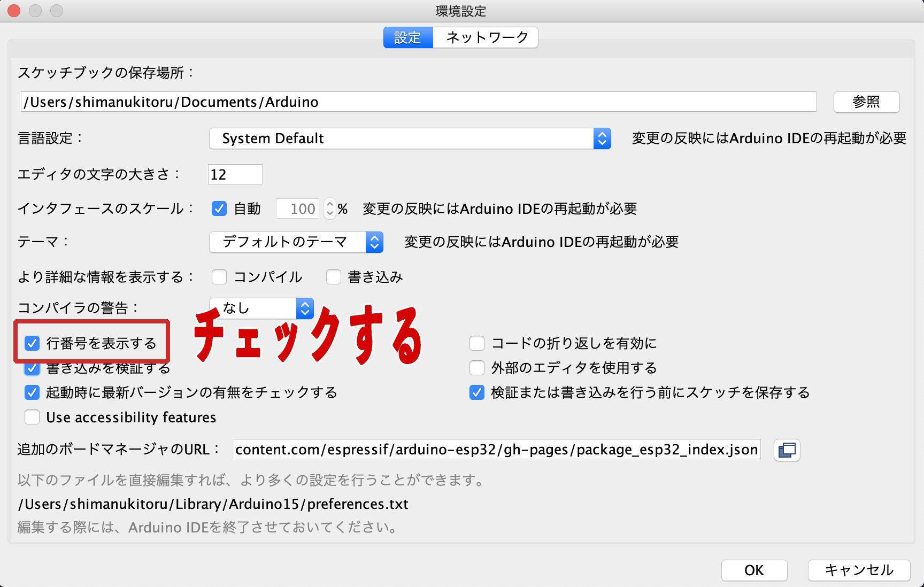The image size is (924, 587).
Task: Open the board manager URL list window icon
Action: [787, 450]
